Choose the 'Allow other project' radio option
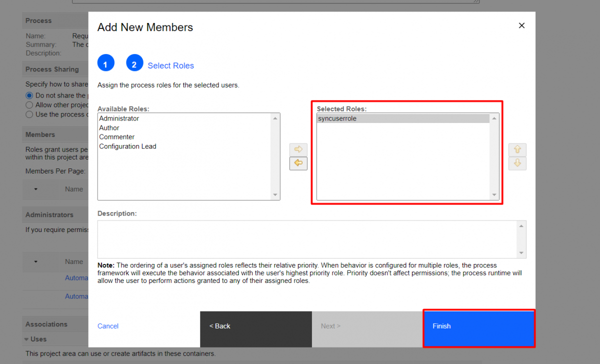Image resolution: width=600 pixels, height=364 pixels. [x=29, y=105]
